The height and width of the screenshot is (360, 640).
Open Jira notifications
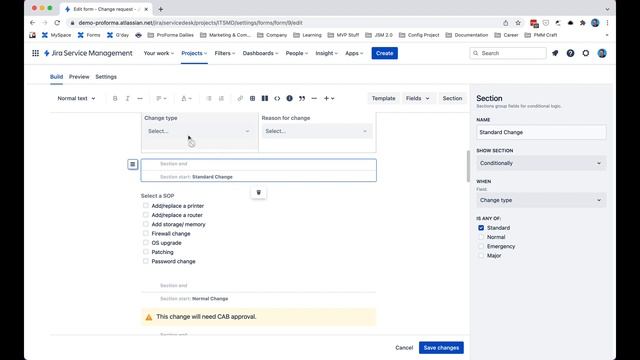(555, 53)
